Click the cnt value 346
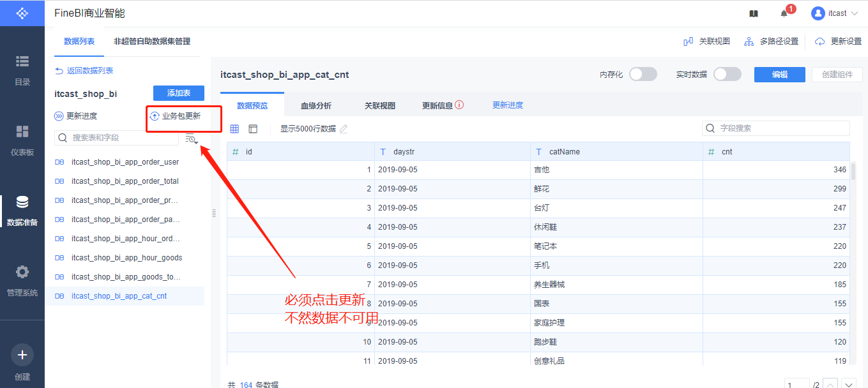The image size is (868, 388). coord(839,170)
